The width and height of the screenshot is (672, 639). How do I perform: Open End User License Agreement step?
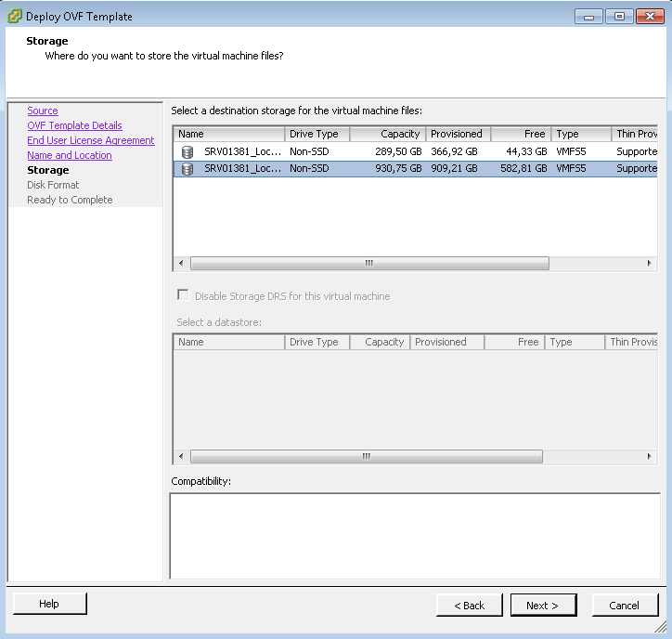point(91,140)
